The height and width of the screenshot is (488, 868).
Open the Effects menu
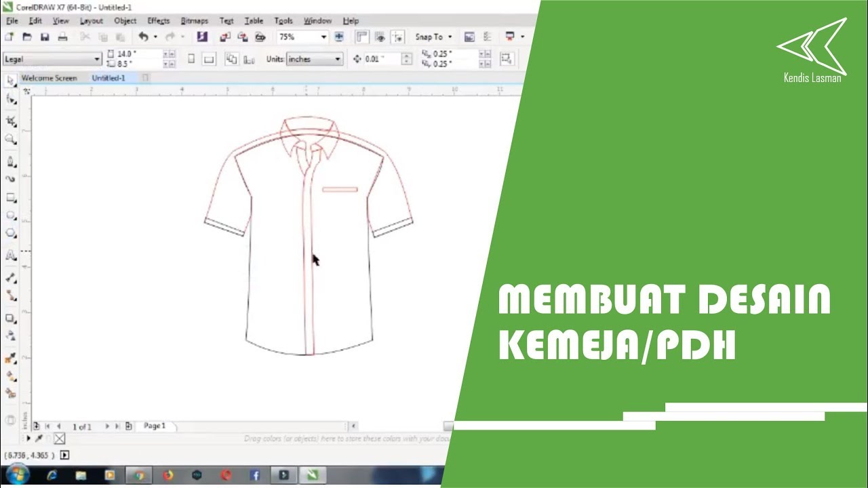point(159,20)
